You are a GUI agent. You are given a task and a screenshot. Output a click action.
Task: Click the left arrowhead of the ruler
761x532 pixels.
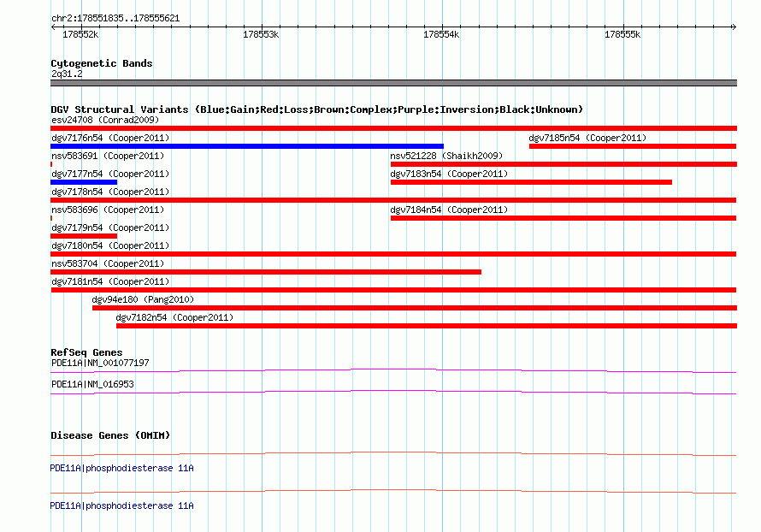[x=53, y=27]
